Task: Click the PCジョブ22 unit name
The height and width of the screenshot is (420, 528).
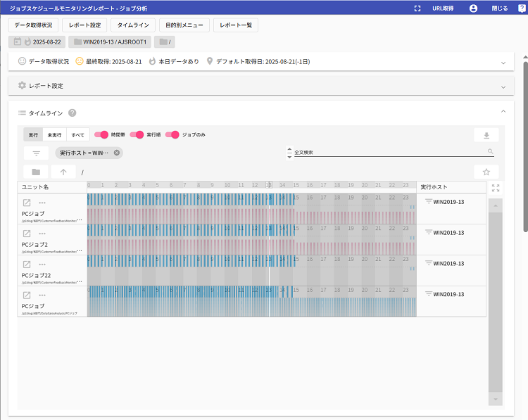Action: click(x=36, y=275)
